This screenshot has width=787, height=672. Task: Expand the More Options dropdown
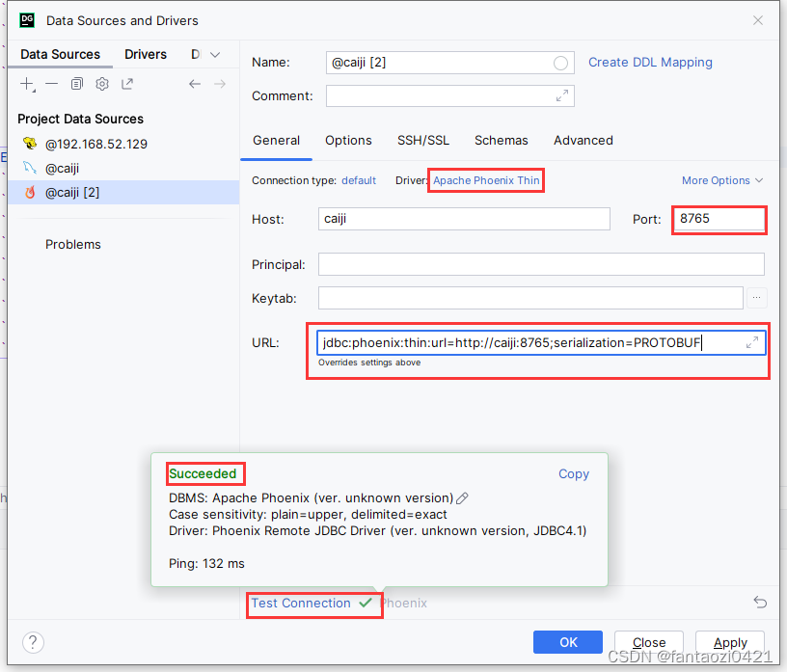721,180
